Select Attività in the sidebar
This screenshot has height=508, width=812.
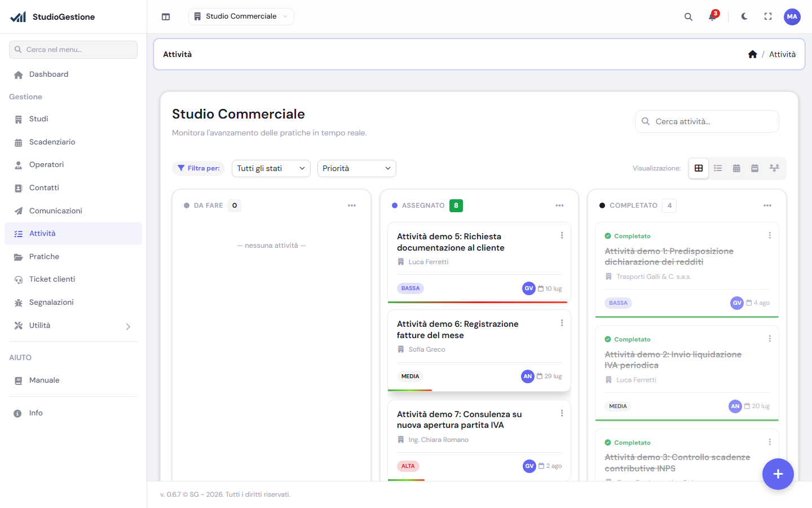(73, 234)
